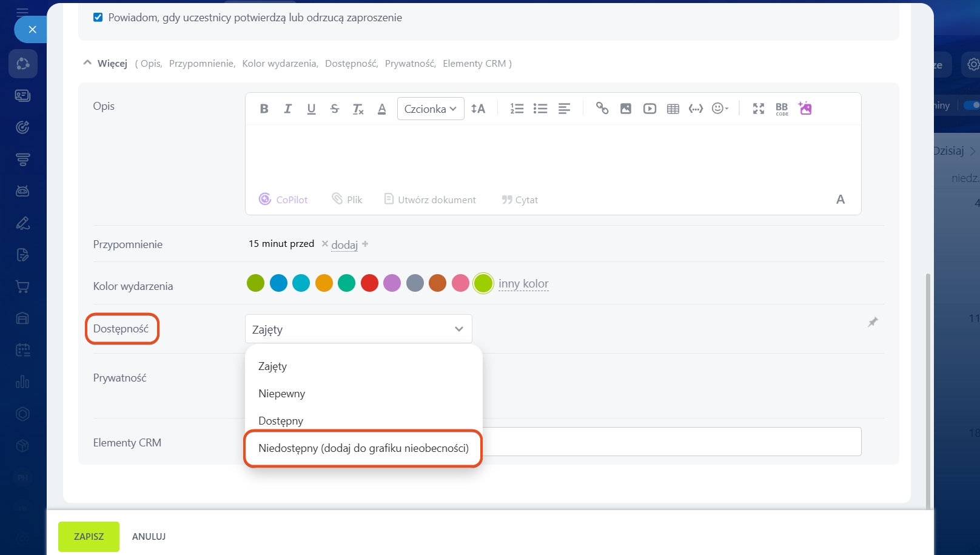Choose the Niepewny availability option
Screen dimensions: 980x555
click(282, 394)
